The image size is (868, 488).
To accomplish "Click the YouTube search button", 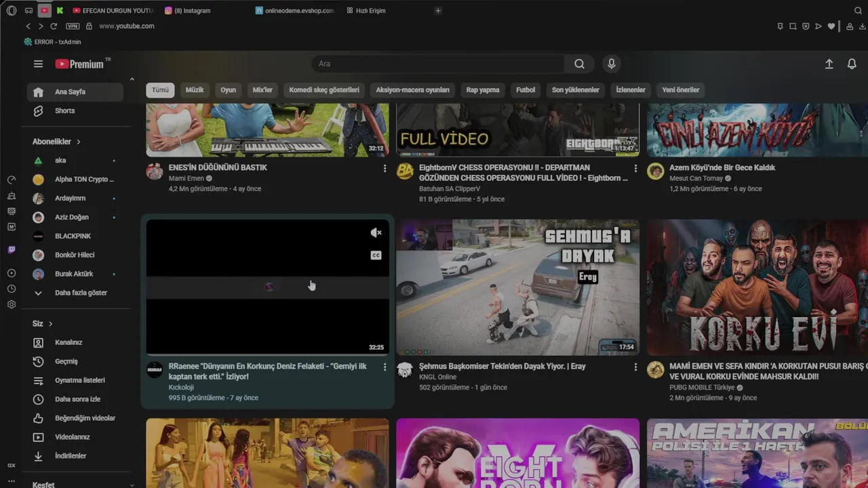I will [x=579, y=64].
